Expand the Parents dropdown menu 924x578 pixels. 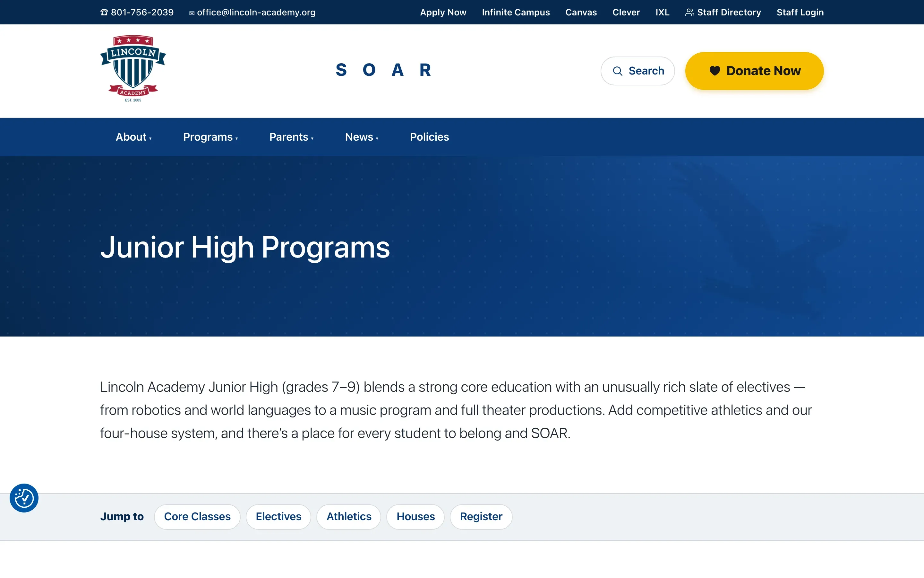[x=291, y=137]
